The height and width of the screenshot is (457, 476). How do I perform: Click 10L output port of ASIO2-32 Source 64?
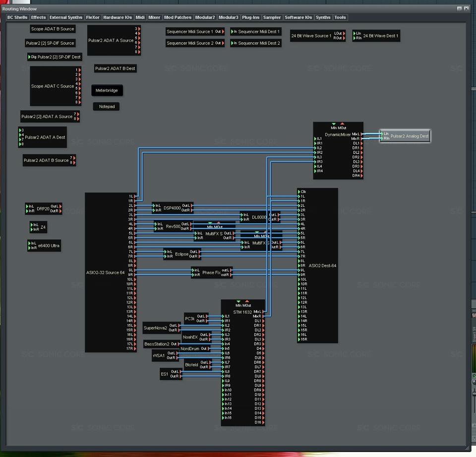pos(135,279)
